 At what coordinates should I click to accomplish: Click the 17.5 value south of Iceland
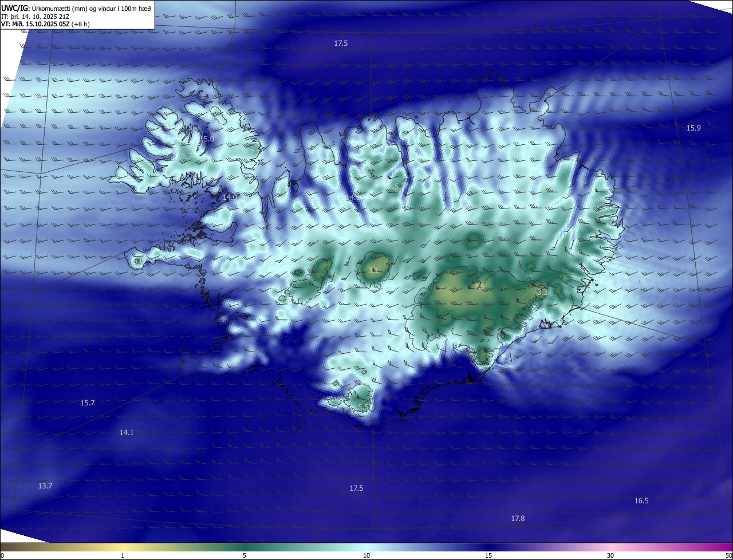(x=356, y=488)
